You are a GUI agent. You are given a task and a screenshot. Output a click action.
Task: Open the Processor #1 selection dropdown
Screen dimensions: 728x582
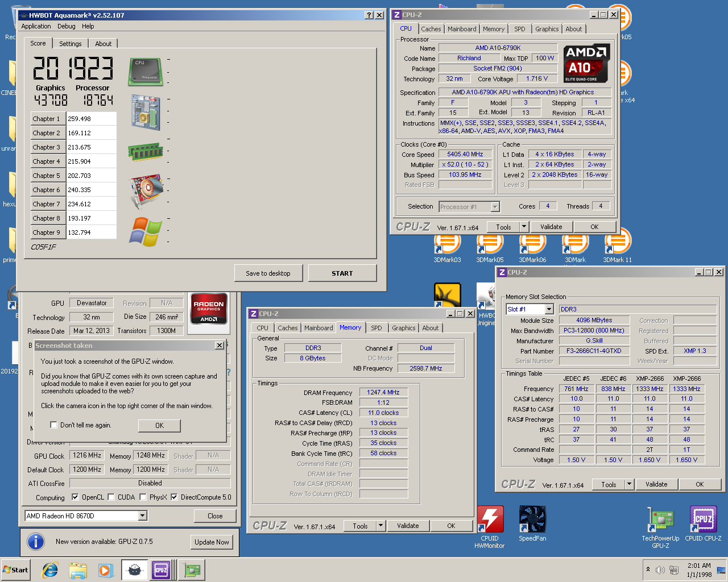click(x=495, y=207)
